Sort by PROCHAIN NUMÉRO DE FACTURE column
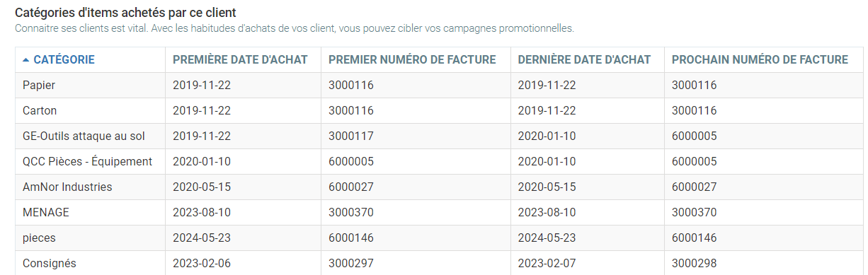Image resolution: width=868 pixels, height=275 pixels. pyautogui.click(x=760, y=59)
